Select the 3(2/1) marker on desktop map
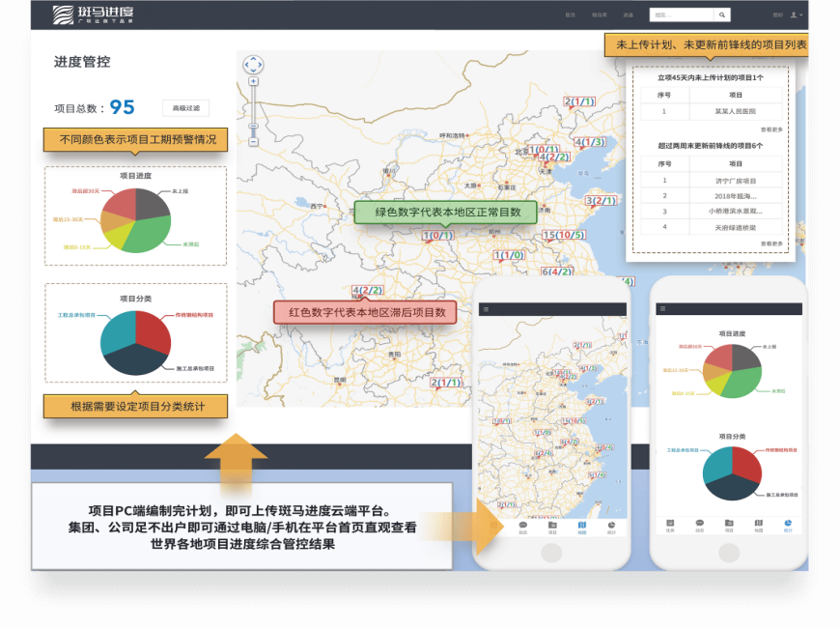Screen dimensions: 840x629 point(602,201)
